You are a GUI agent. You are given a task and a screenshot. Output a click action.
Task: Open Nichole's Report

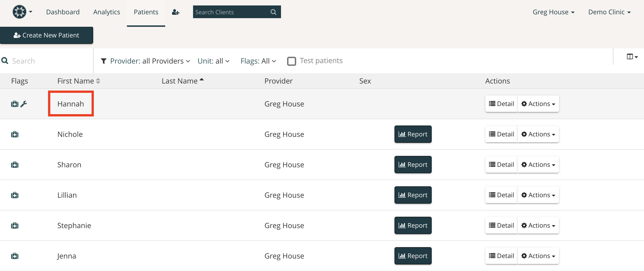click(x=413, y=134)
